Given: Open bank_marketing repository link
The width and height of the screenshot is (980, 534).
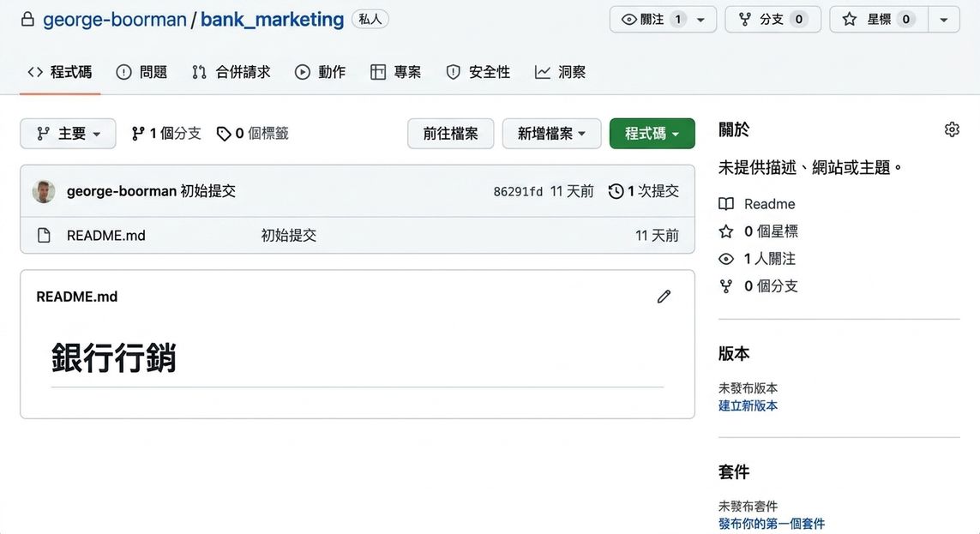Looking at the screenshot, I should [x=272, y=20].
